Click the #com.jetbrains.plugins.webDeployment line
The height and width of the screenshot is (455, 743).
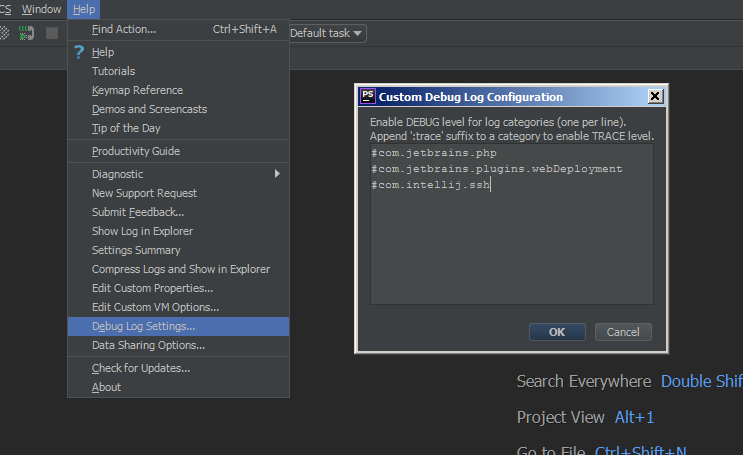click(x=497, y=169)
